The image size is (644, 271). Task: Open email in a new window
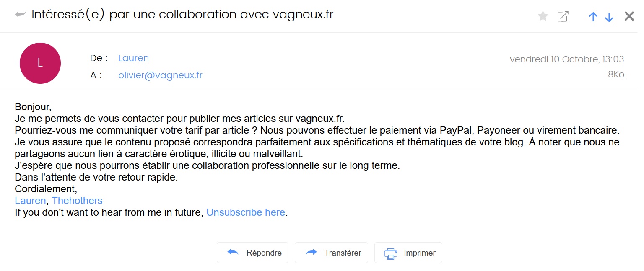point(563,16)
